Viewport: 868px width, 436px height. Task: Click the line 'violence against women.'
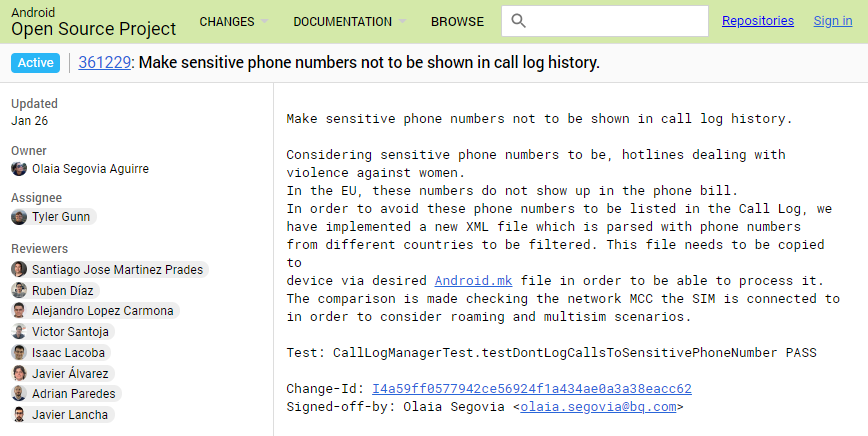coord(376,173)
